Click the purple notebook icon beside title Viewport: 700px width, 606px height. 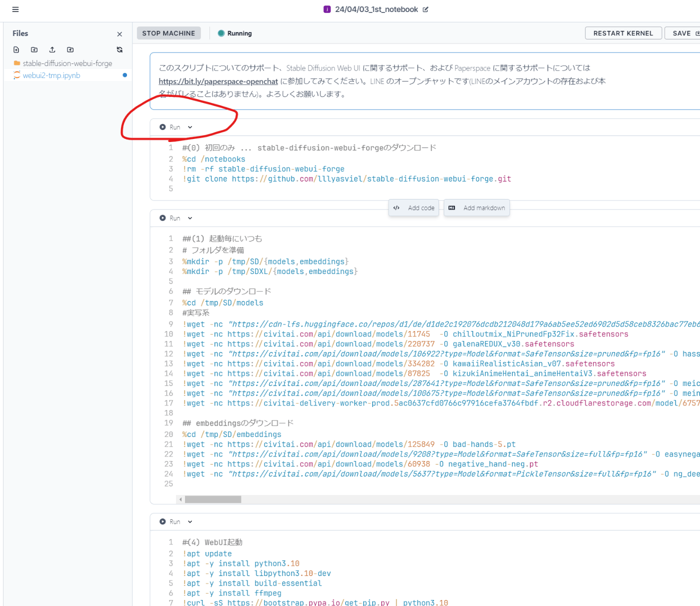click(x=327, y=9)
